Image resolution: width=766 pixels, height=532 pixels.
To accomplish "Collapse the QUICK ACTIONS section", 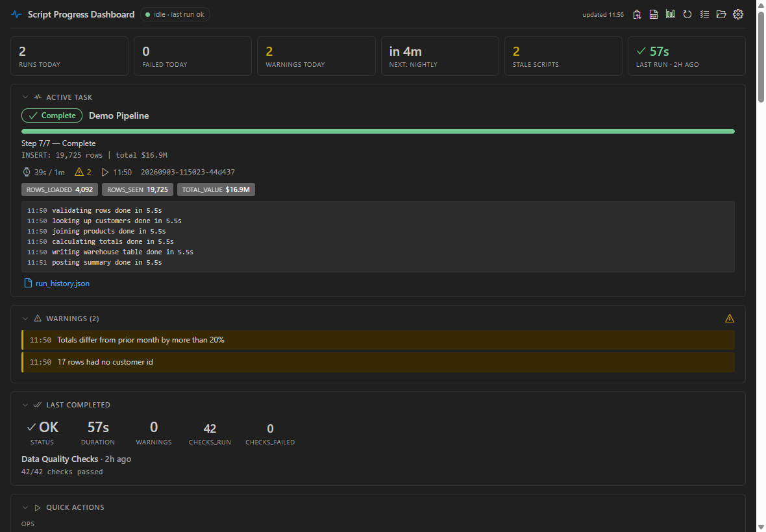I will [x=25, y=507].
